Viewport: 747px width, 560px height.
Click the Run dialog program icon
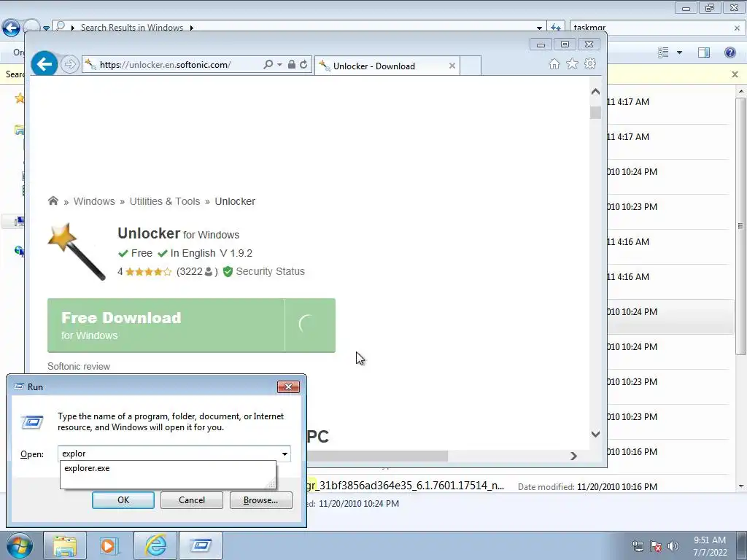click(x=32, y=422)
